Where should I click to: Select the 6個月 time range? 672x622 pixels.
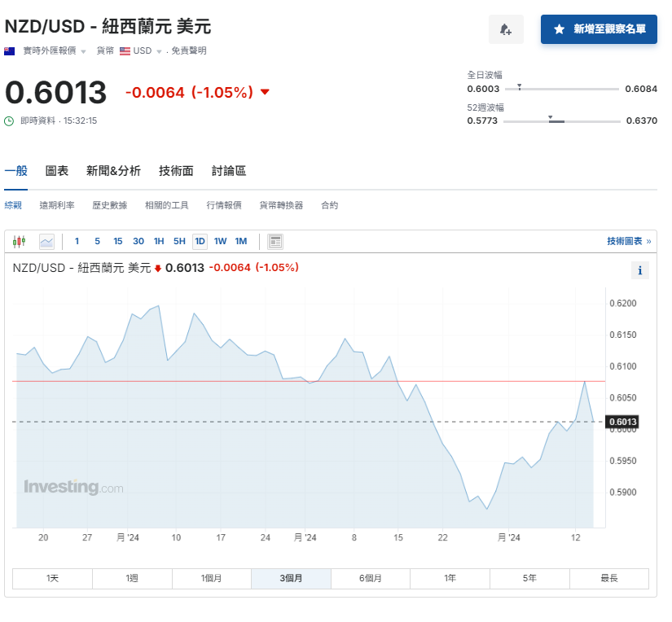(371, 577)
